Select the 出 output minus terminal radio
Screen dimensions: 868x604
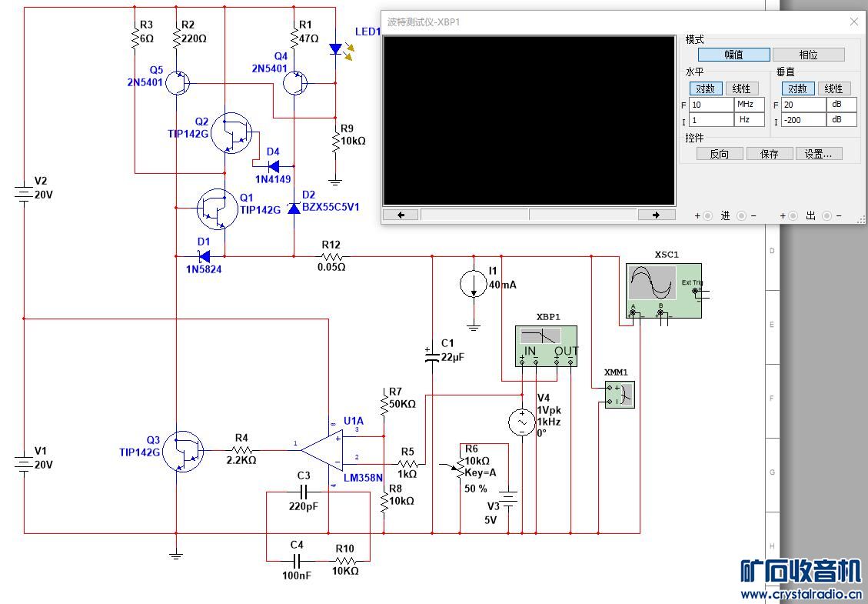[827, 216]
